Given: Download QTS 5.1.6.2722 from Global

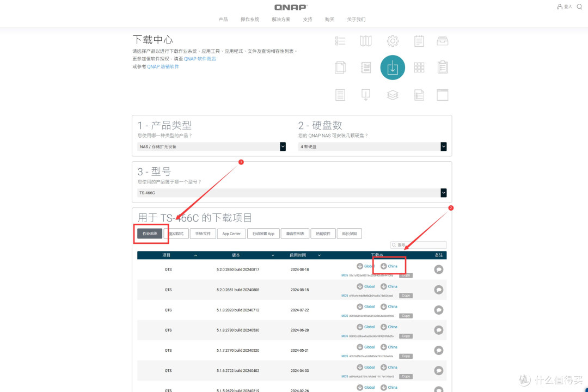Looking at the screenshot, I should (x=366, y=367).
